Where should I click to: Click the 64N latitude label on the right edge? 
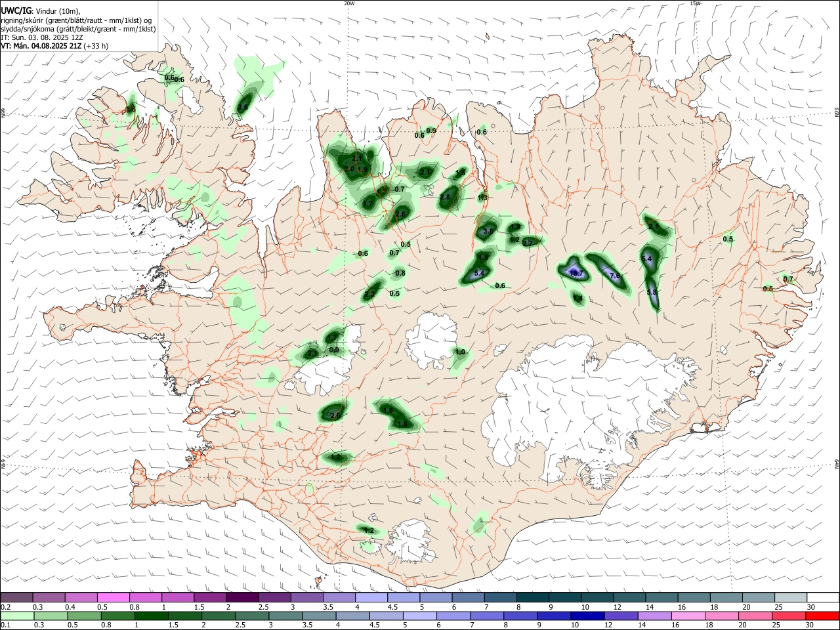click(837, 464)
